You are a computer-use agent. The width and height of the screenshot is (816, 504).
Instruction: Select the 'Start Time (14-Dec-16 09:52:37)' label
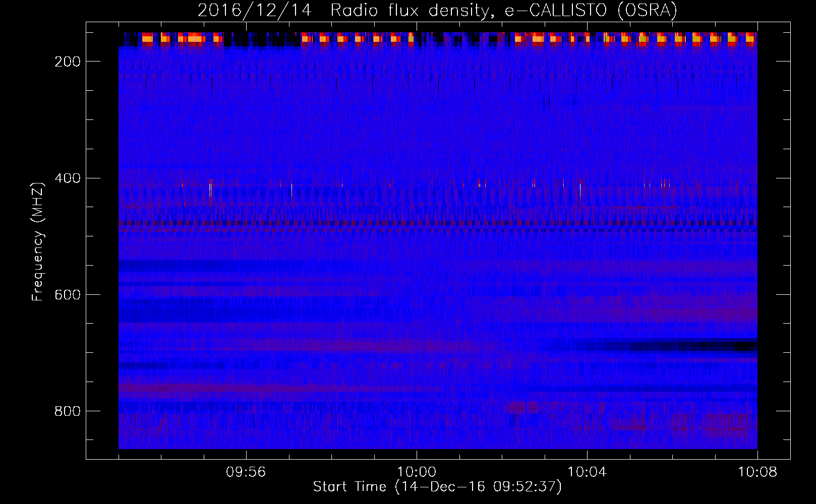[x=437, y=487]
